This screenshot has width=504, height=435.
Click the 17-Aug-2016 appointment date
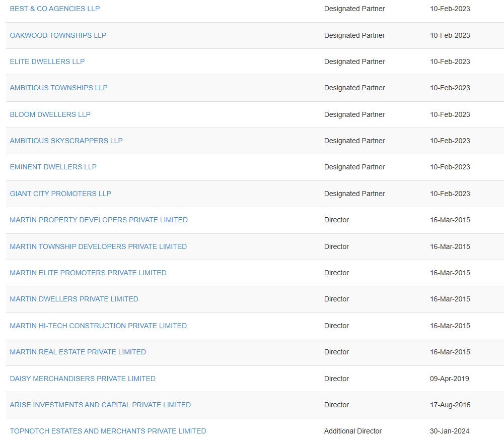[x=450, y=405]
